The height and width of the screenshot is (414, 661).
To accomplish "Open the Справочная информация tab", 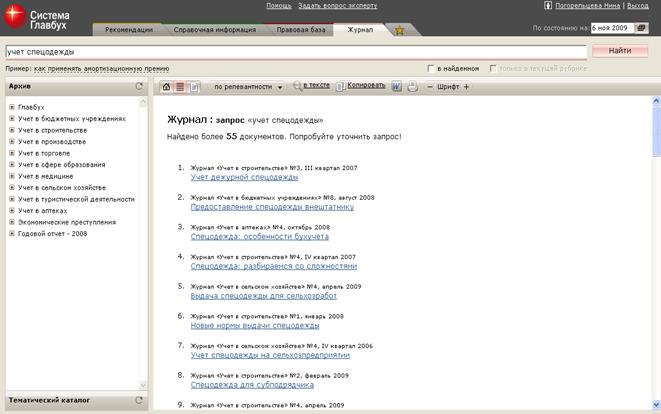I will 215,30.
